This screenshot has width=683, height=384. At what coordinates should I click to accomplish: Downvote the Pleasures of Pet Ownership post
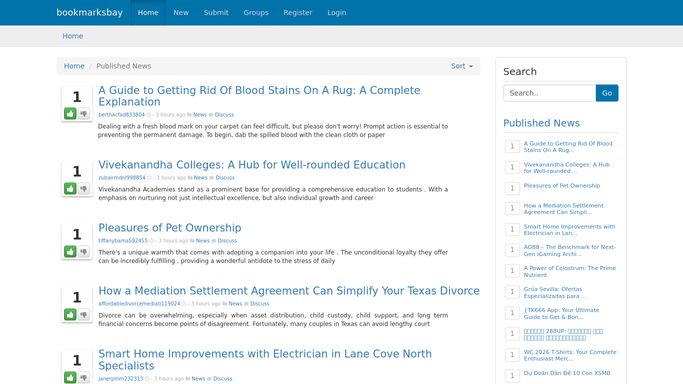[84, 252]
